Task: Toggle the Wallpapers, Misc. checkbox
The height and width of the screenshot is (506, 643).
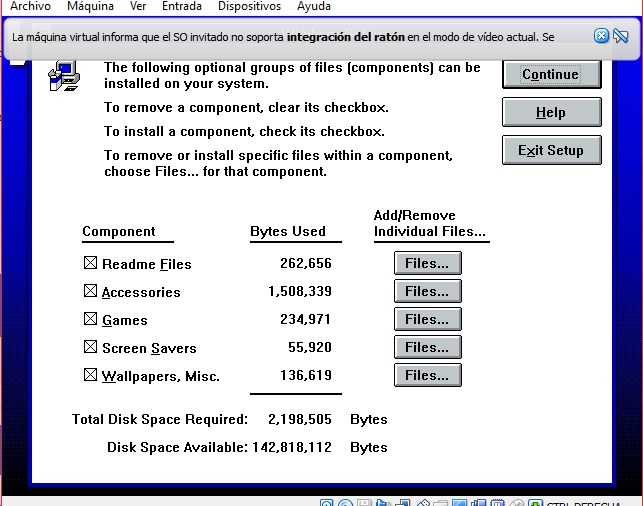Action: tap(90, 376)
